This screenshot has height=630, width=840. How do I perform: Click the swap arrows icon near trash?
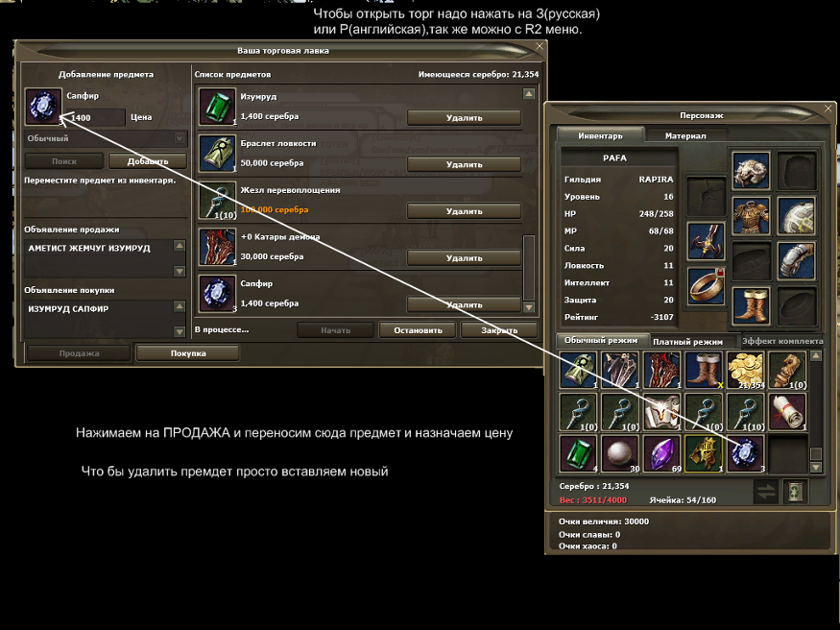tap(766, 492)
